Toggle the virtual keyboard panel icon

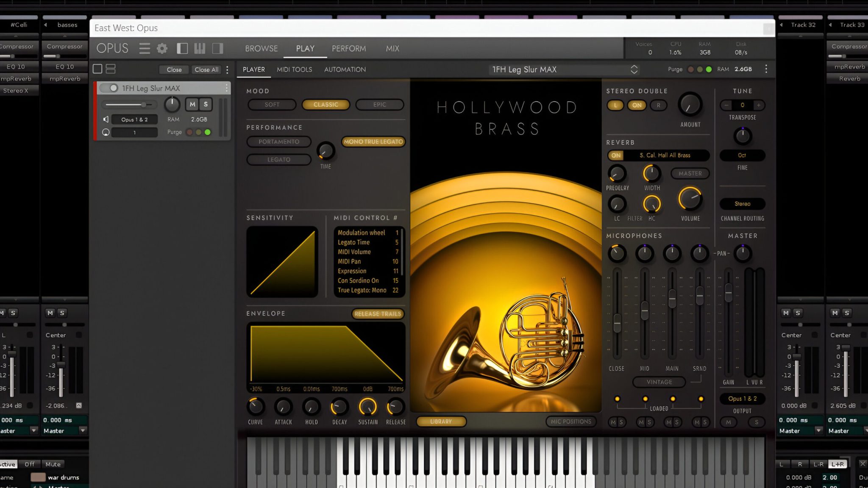click(200, 48)
